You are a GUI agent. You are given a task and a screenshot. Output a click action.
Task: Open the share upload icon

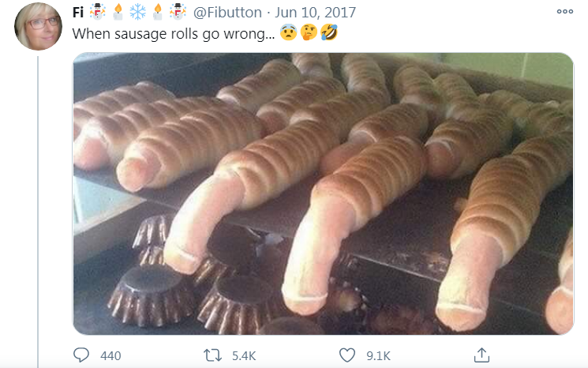481,355
